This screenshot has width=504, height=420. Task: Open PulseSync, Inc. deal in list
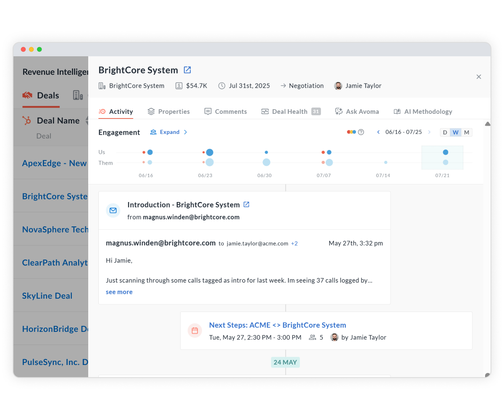click(55, 362)
